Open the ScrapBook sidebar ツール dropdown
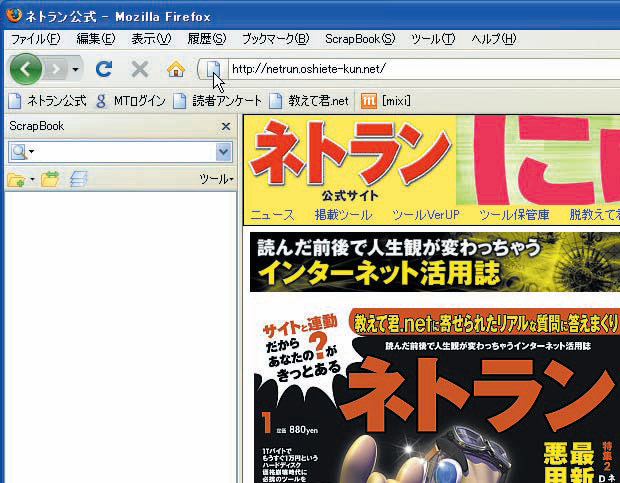This screenshot has width=620, height=483. point(216,179)
